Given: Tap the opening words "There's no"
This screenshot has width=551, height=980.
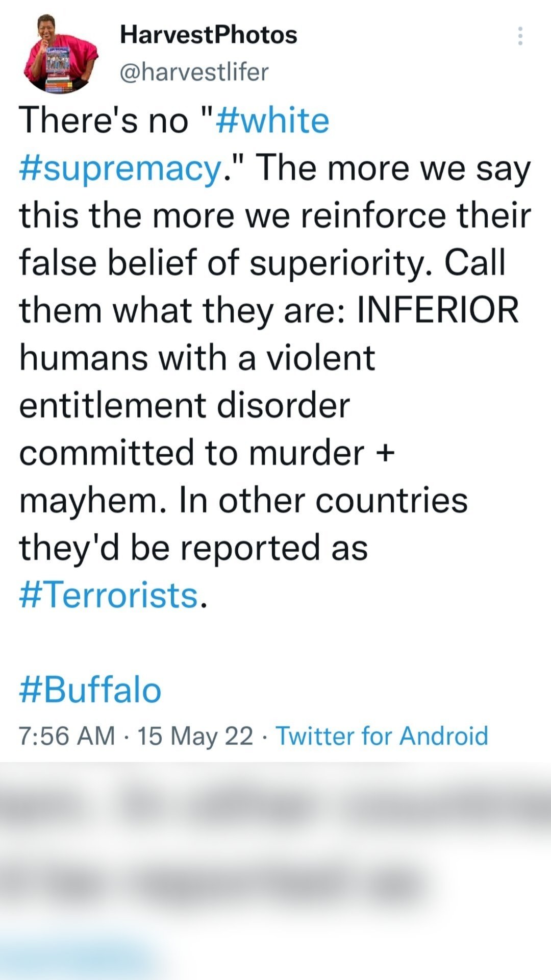Looking at the screenshot, I should (104, 121).
